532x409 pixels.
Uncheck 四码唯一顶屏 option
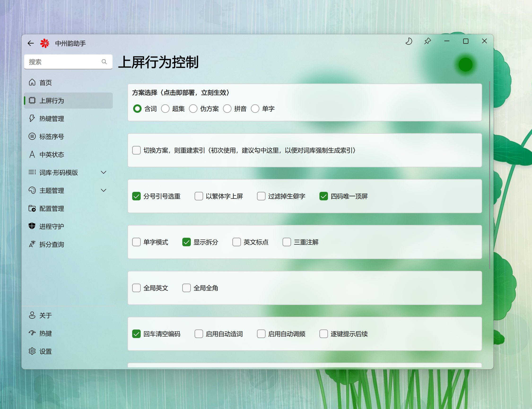(324, 196)
